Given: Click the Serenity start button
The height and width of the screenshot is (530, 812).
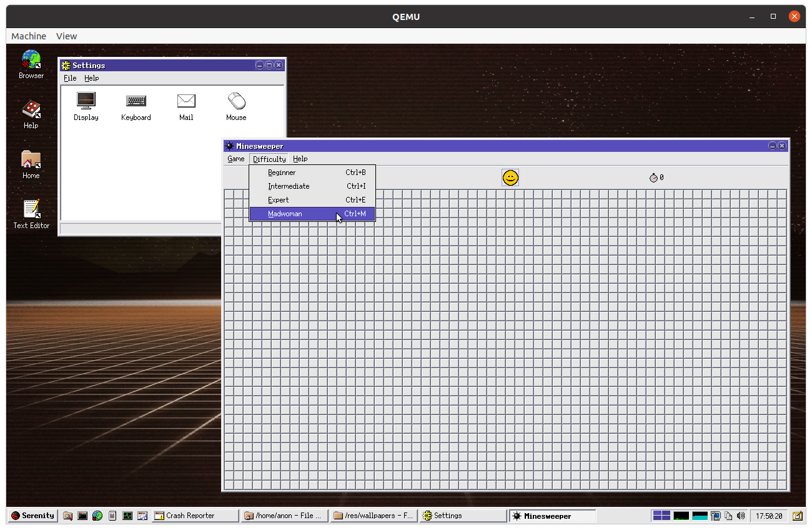Looking at the screenshot, I should pyautogui.click(x=32, y=515).
